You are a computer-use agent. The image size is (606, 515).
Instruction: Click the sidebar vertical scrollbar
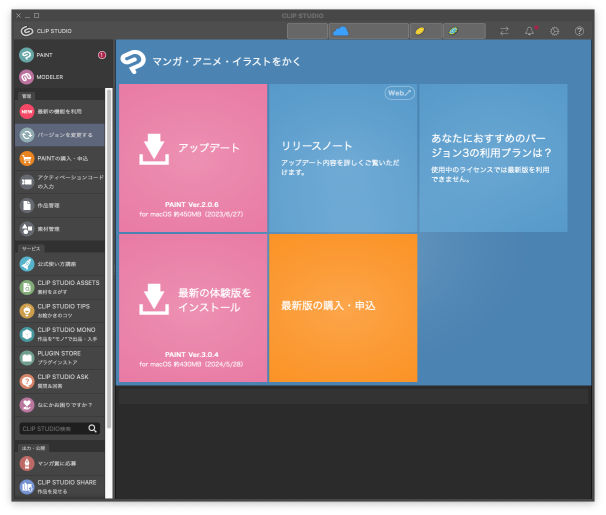(x=109, y=258)
